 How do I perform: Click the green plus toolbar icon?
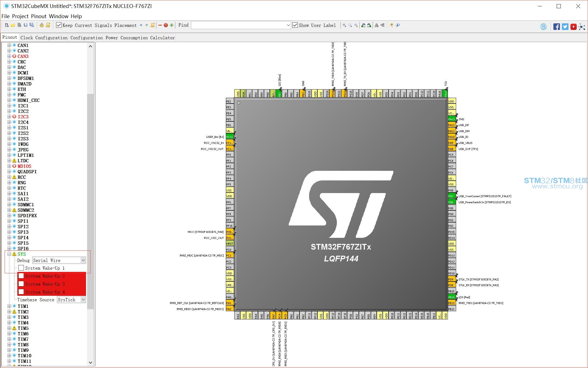[x=172, y=25]
